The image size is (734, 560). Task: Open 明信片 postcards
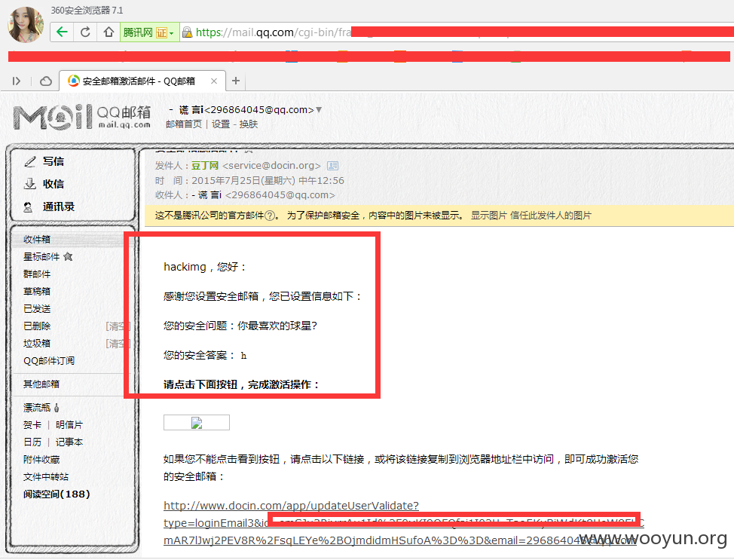(x=69, y=424)
